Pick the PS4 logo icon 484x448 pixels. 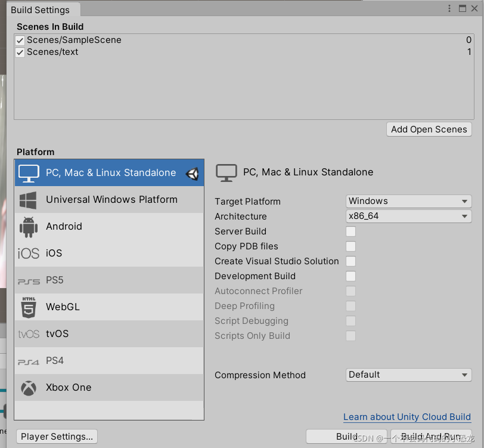(x=29, y=362)
